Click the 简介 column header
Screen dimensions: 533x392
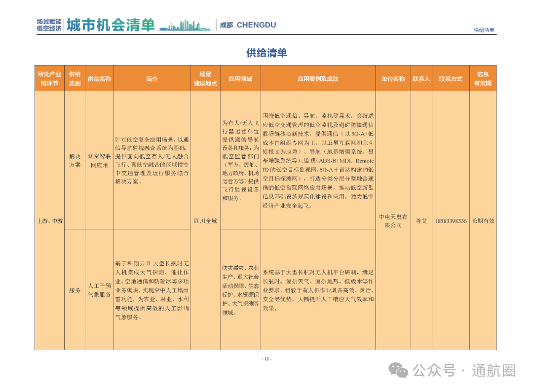tap(152, 79)
